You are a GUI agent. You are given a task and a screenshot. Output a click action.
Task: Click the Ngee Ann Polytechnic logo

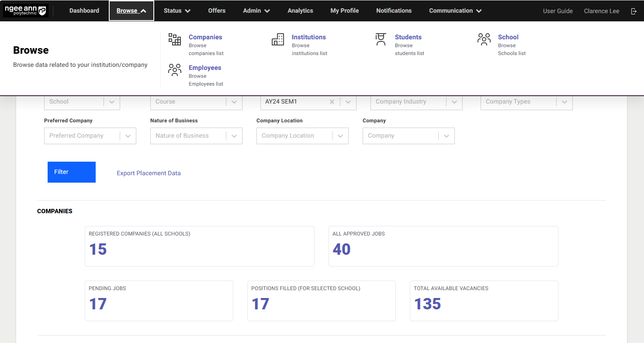pyautogui.click(x=25, y=11)
